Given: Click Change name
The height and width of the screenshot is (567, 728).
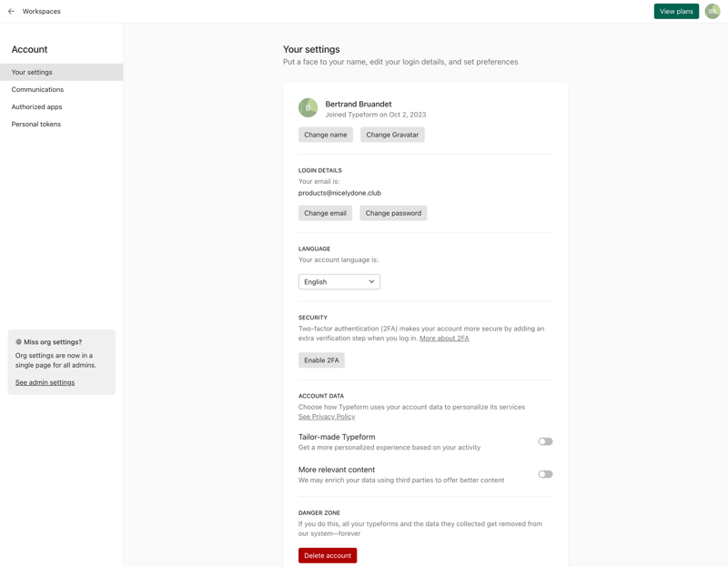Looking at the screenshot, I should coord(326,134).
